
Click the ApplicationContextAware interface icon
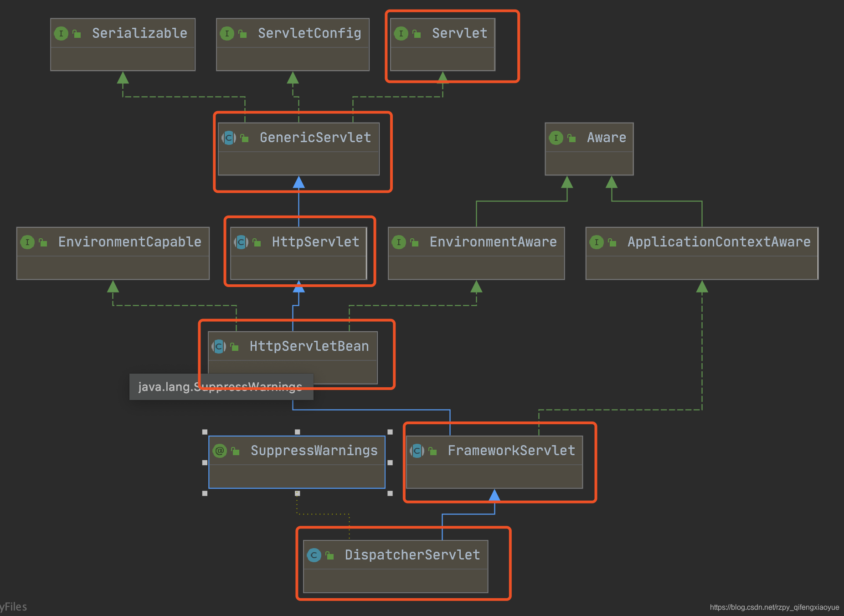[x=597, y=242]
